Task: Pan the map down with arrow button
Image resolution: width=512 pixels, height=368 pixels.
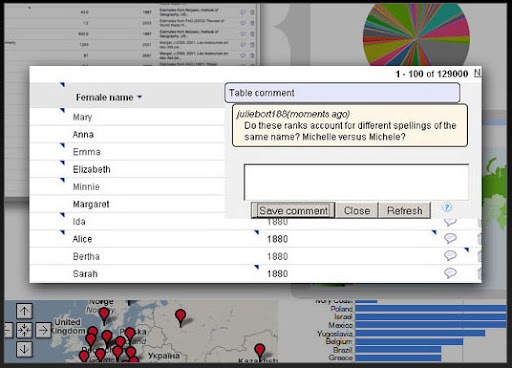Action: 24,349
